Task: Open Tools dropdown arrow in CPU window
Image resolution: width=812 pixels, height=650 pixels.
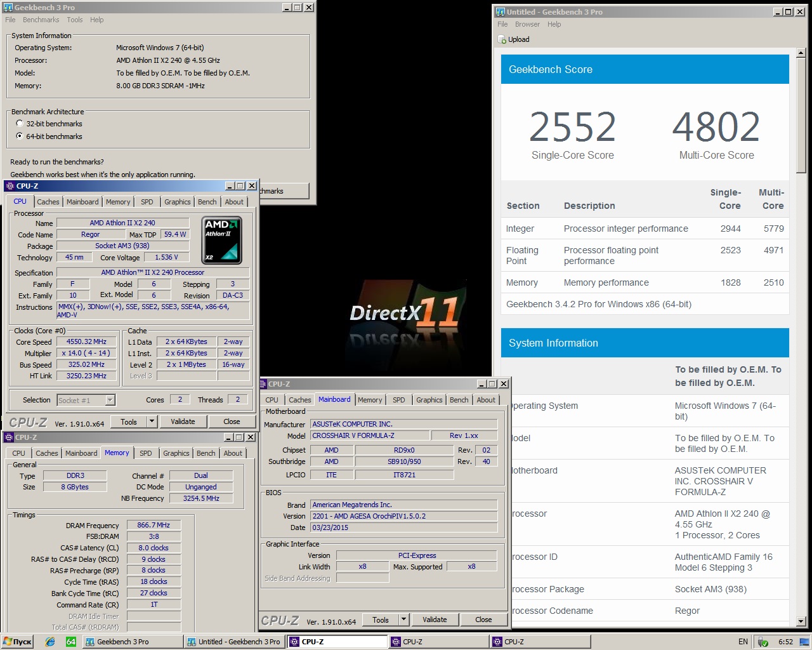Action: pyautogui.click(x=152, y=421)
